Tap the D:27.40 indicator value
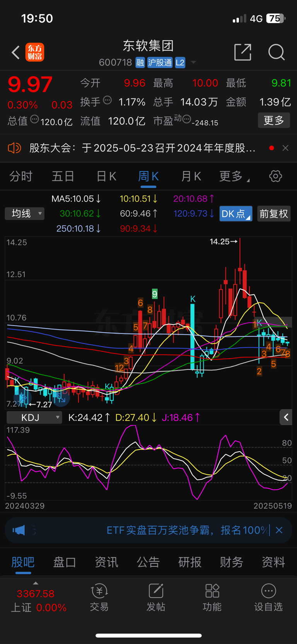Image resolution: width=297 pixels, height=644 pixels. tap(136, 417)
